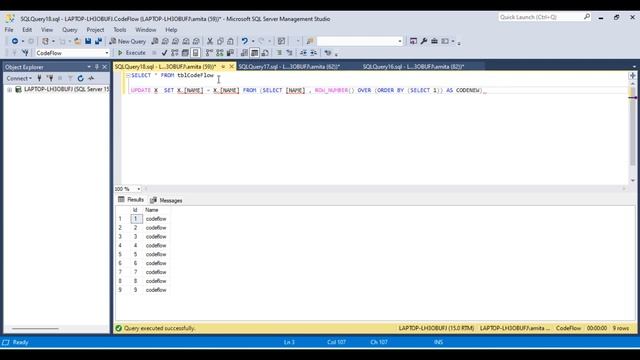The height and width of the screenshot is (360, 640).
Task: Open the Properties wrench icon
Action: coord(424,41)
